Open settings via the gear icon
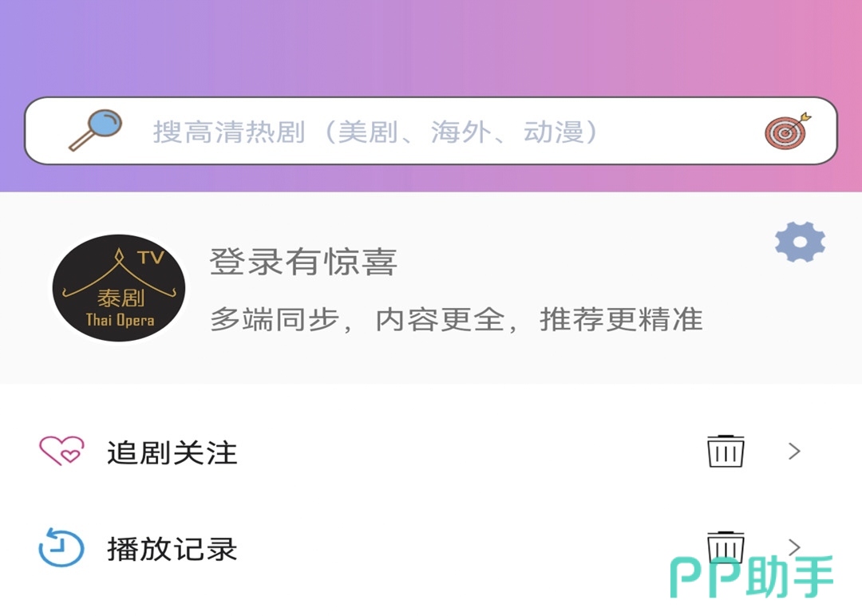Viewport: 862px width, 616px height. pos(800,242)
